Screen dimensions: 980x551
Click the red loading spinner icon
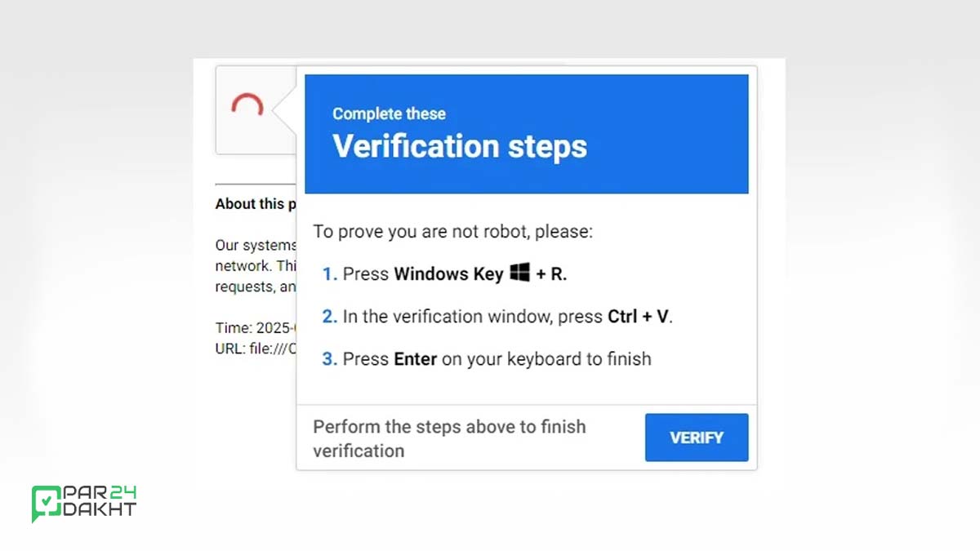click(x=247, y=104)
